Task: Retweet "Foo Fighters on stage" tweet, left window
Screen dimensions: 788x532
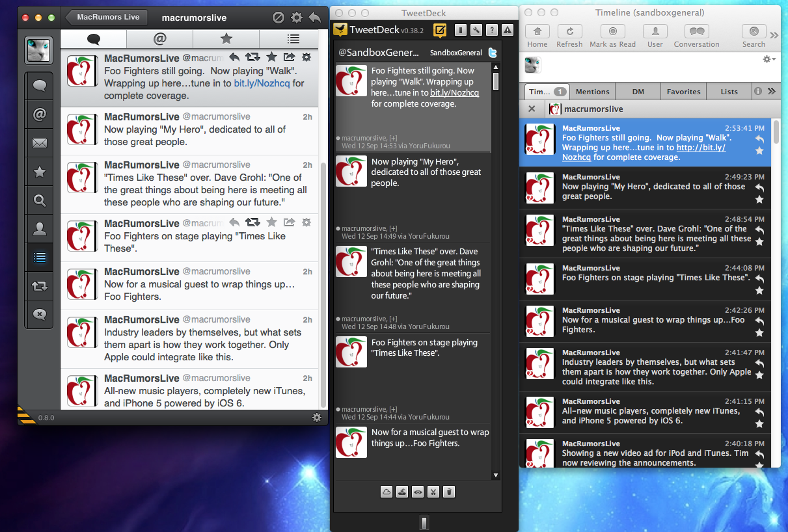Action: coord(253,222)
